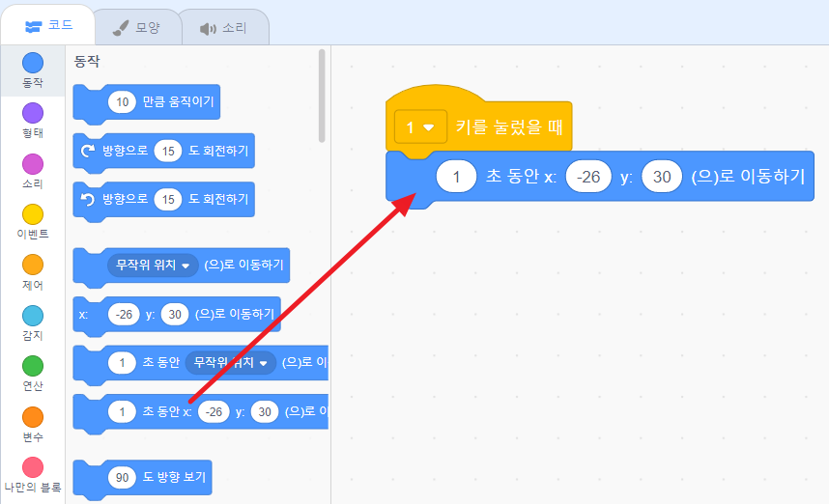This screenshot has height=504, width=829.
Task: Select the 감지 sensing category circle
Action: 33,316
